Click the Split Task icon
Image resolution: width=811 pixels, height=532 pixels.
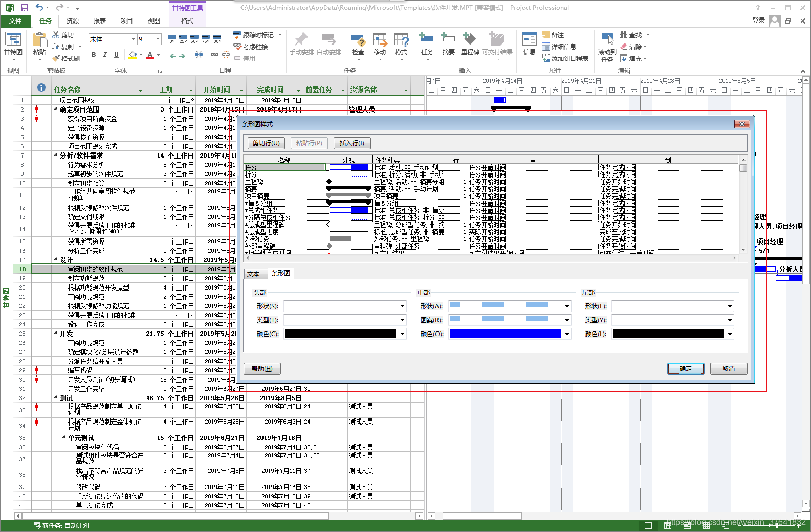coord(199,55)
